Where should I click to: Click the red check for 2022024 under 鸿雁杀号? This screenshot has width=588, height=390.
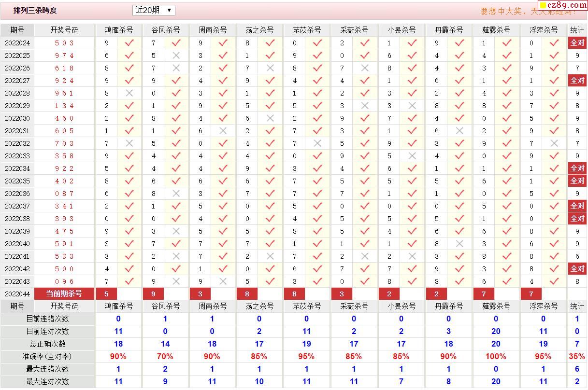129,43
